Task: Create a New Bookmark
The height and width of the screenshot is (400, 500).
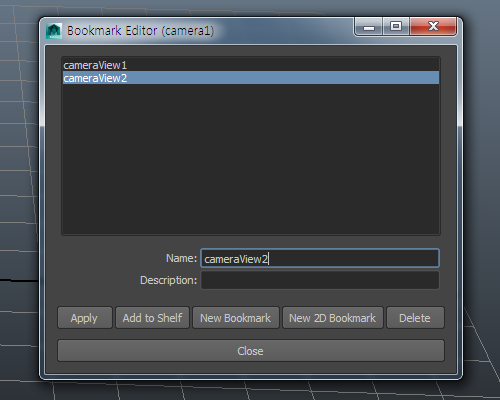Action: [236, 318]
